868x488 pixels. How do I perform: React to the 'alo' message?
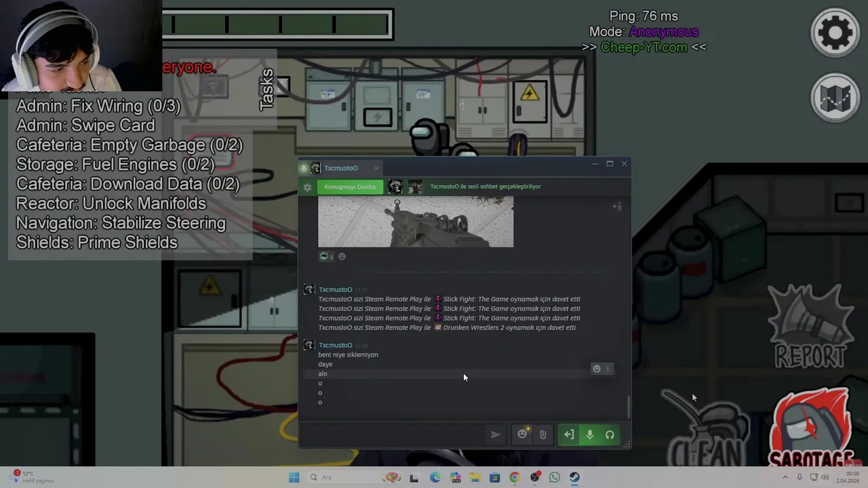click(x=597, y=369)
